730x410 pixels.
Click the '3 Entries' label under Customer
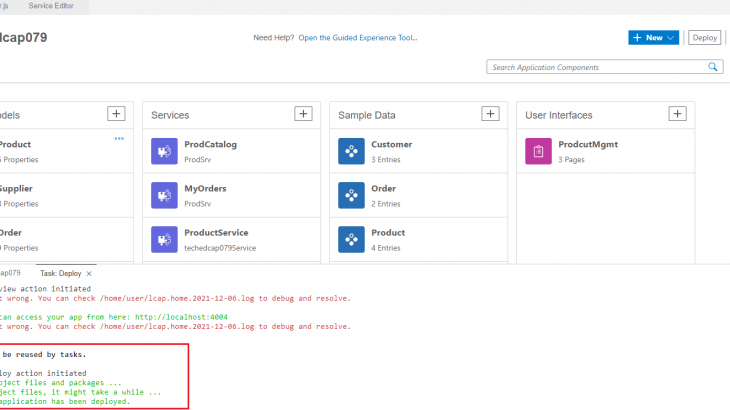386,160
